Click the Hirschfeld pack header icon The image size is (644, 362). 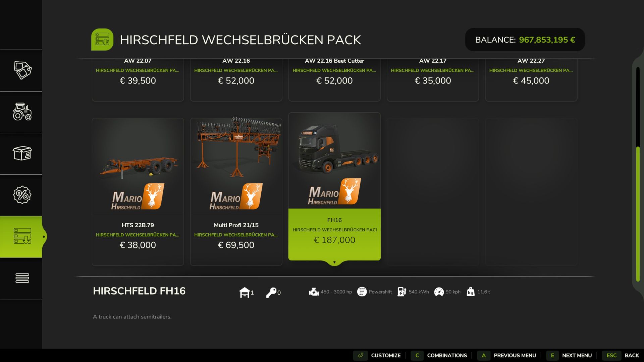pyautogui.click(x=102, y=40)
